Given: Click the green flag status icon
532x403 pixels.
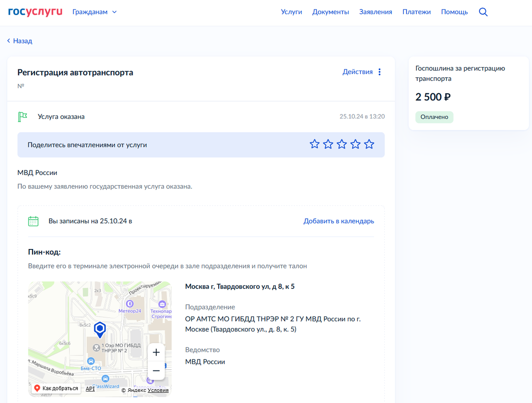Looking at the screenshot, I should point(22,117).
